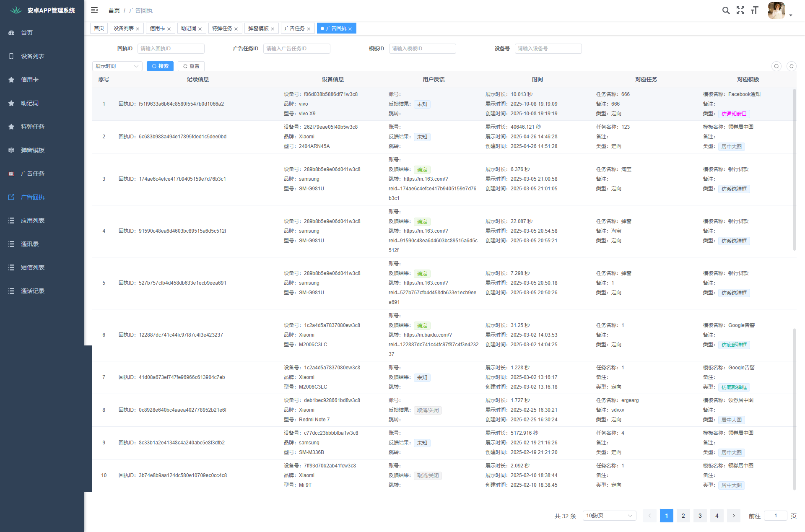Viewport: 805px width, 532px height.
Task: Focus the 广告任务ID input field
Action: (297, 49)
